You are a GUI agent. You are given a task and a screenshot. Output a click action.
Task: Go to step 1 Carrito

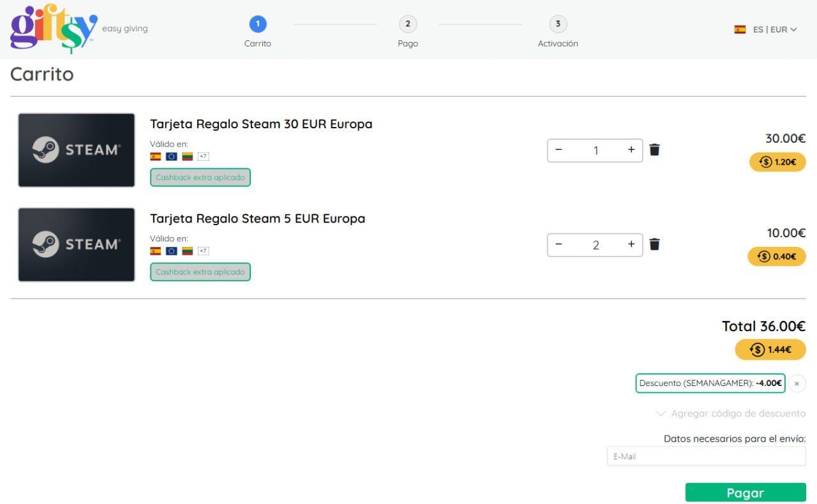pos(258,32)
